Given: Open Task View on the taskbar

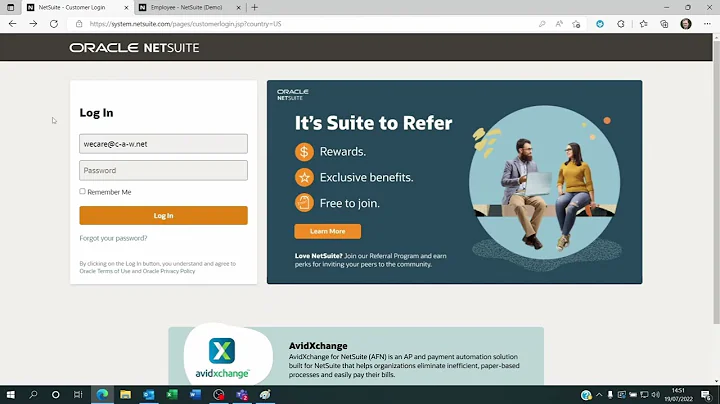Looking at the screenshot, I should (x=78, y=394).
